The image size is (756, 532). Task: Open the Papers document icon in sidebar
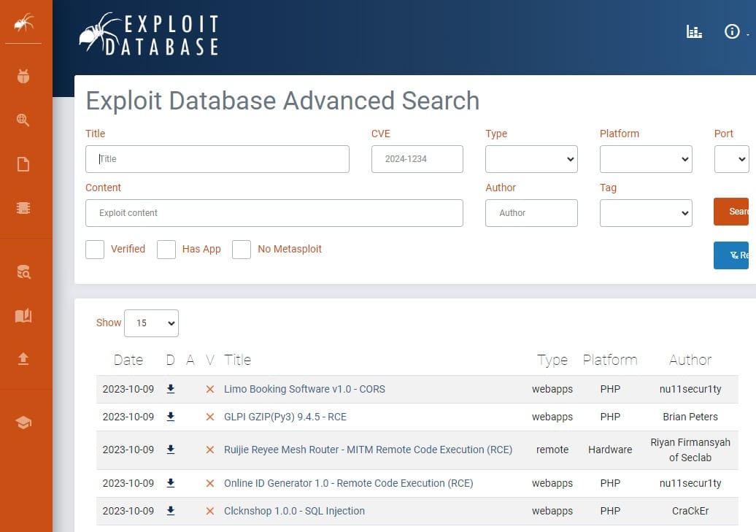[x=23, y=164]
